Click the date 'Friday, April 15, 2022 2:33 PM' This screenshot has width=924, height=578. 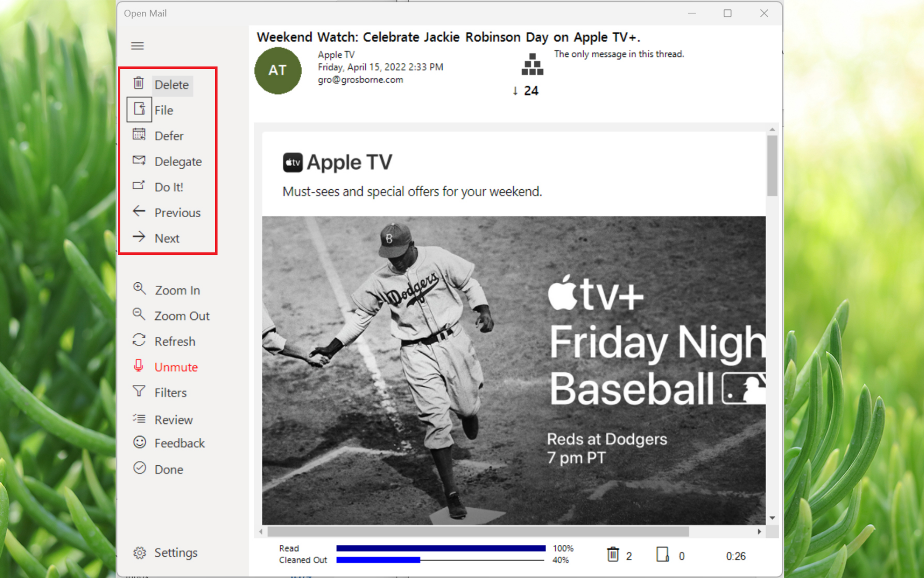pyautogui.click(x=380, y=67)
